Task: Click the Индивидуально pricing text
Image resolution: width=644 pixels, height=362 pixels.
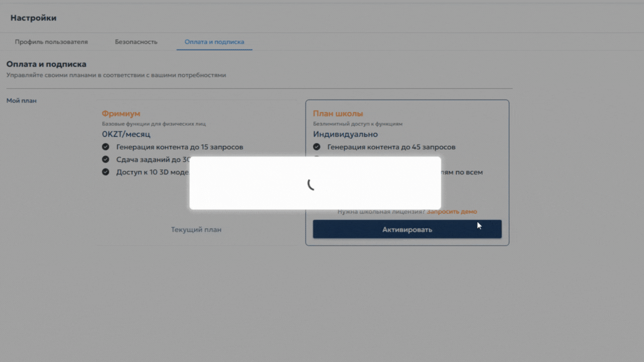Action: pyautogui.click(x=345, y=134)
